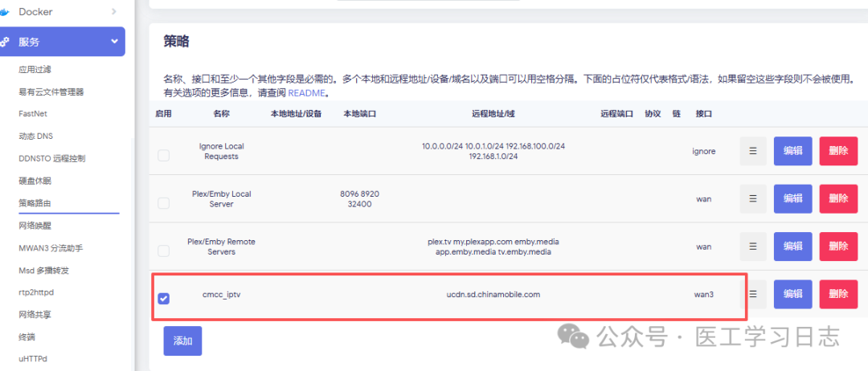Click drag handle icon for Plex/Emby Remote Servers
This screenshot has height=371, width=868.
click(x=752, y=247)
